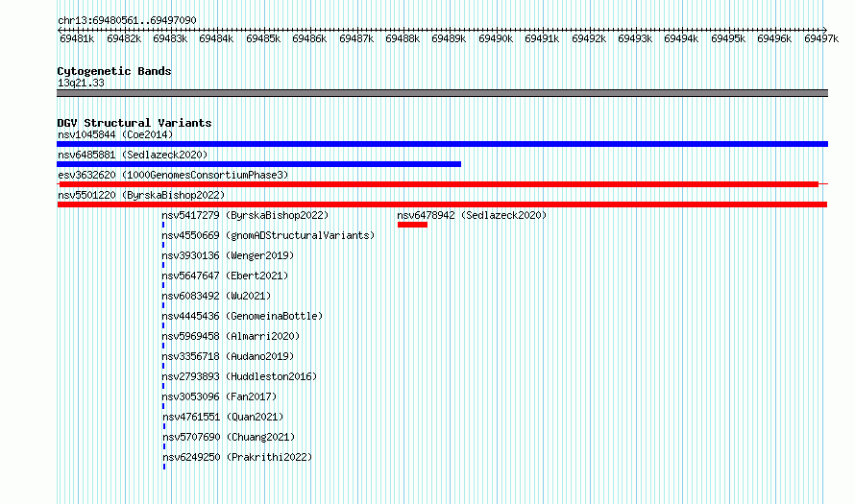Click the 69497k ruler tick label

tap(821, 38)
